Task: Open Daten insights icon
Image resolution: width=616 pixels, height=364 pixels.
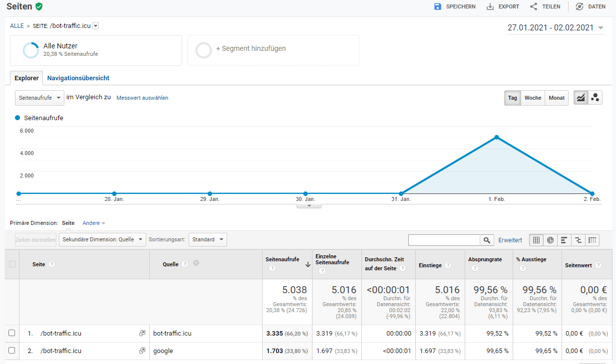Action: tap(580, 6)
